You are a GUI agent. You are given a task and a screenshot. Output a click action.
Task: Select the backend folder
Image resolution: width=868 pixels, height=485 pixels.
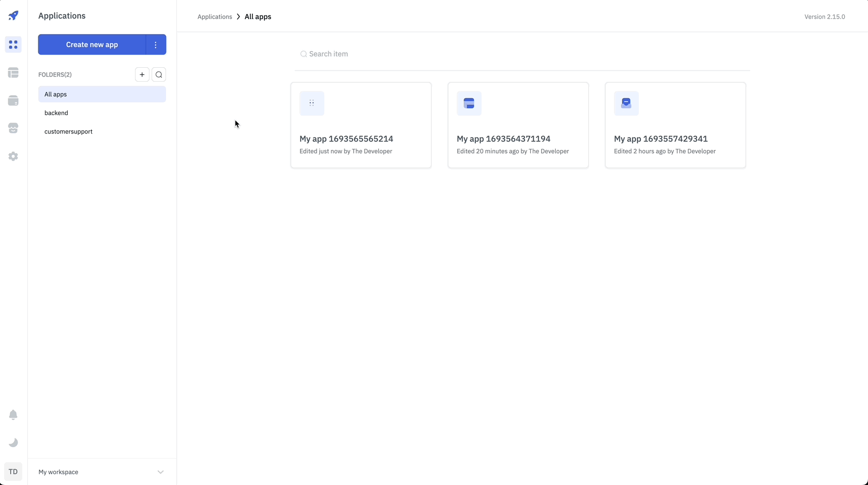(56, 113)
